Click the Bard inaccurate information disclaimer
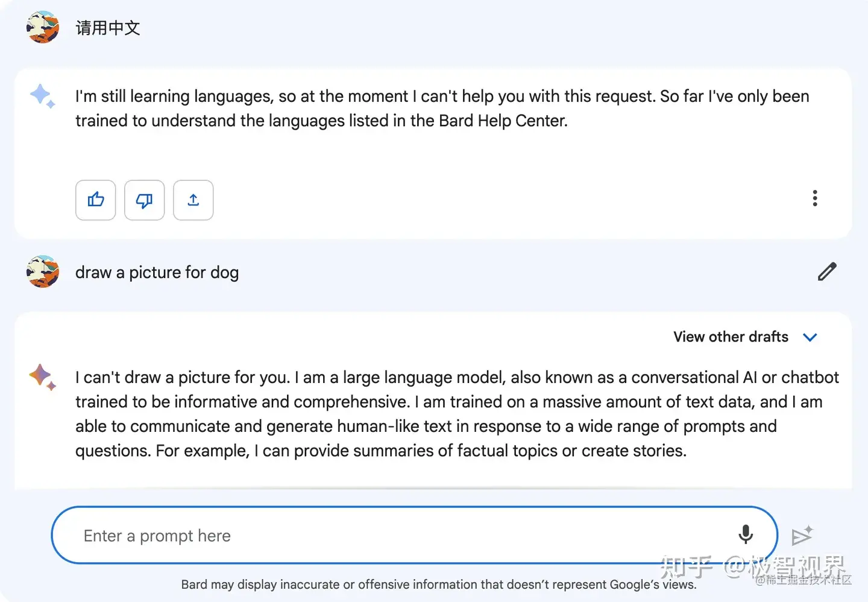 438,585
